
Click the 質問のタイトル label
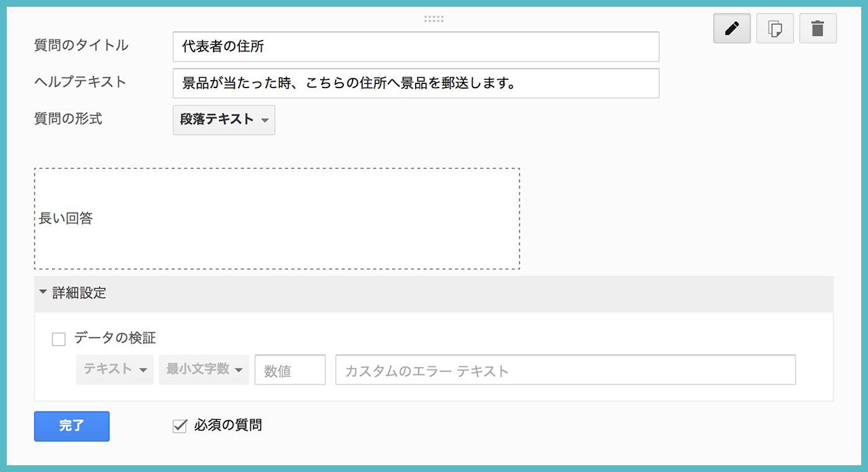[81, 45]
